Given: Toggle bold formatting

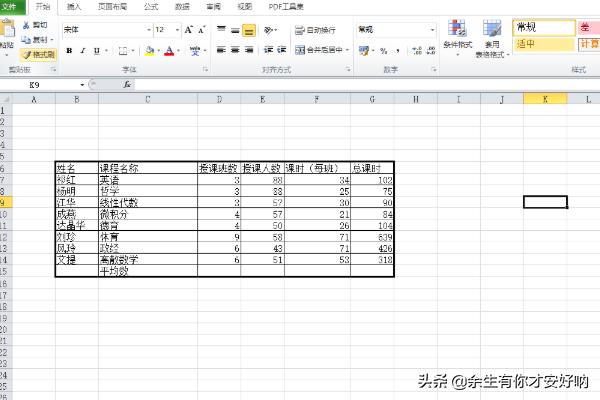Looking at the screenshot, I should (x=69, y=51).
